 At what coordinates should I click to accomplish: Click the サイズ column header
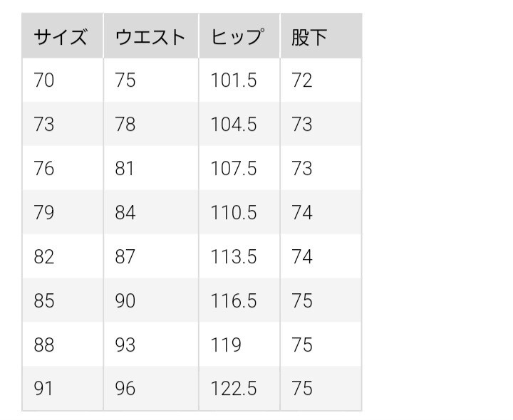[x=61, y=37]
